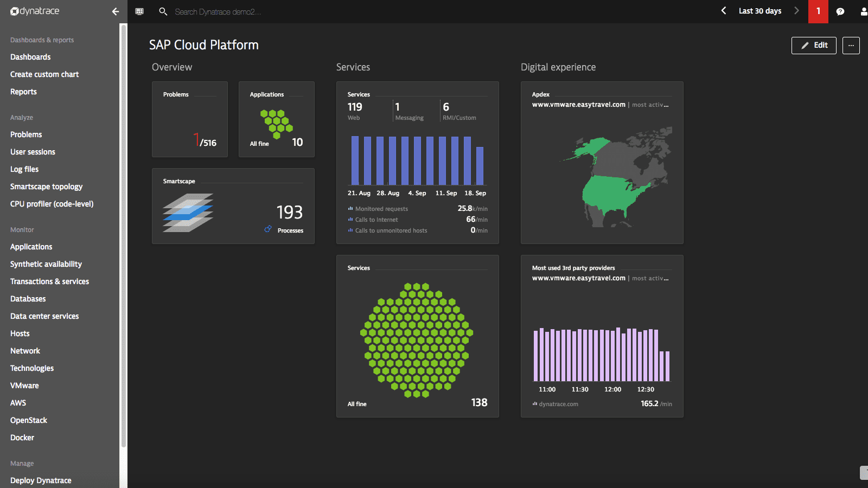Open Log files
Viewport: 868px width, 488px height.
point(24,169)
